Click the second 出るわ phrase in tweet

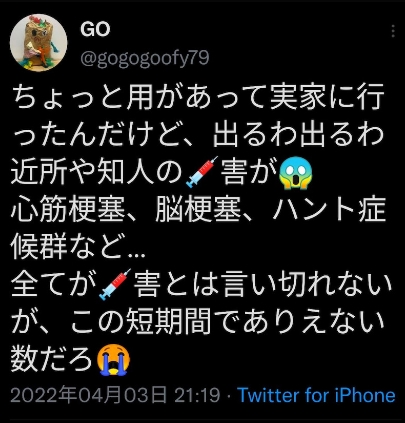pyautogui.click(x=342, y=136)
